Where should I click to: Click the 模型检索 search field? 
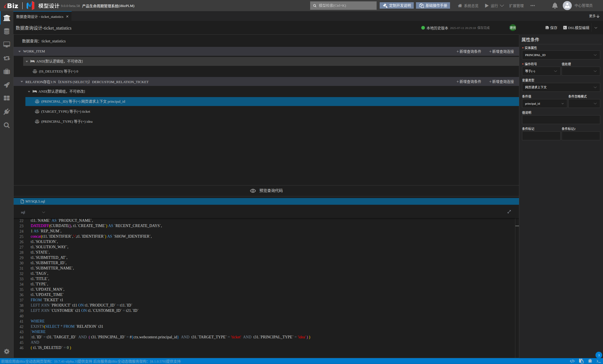coord(343,6)
